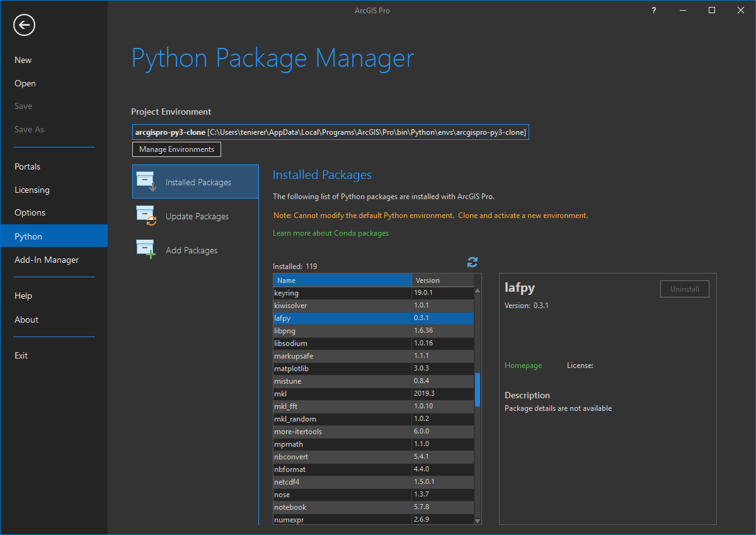Select the libsodium package row
The height and width of the screenshot is (535, 756).
point(374,343)
